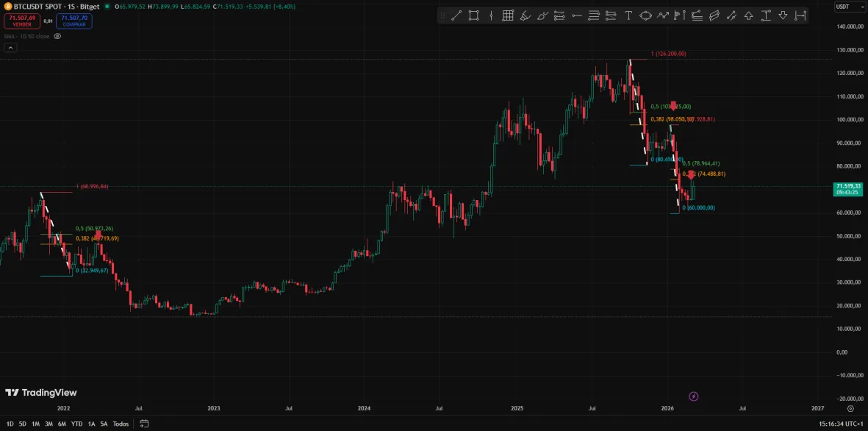Viewport: 868px width, 431px height.
Task: Select the brush drawing tool
Action: coord(542,15)
